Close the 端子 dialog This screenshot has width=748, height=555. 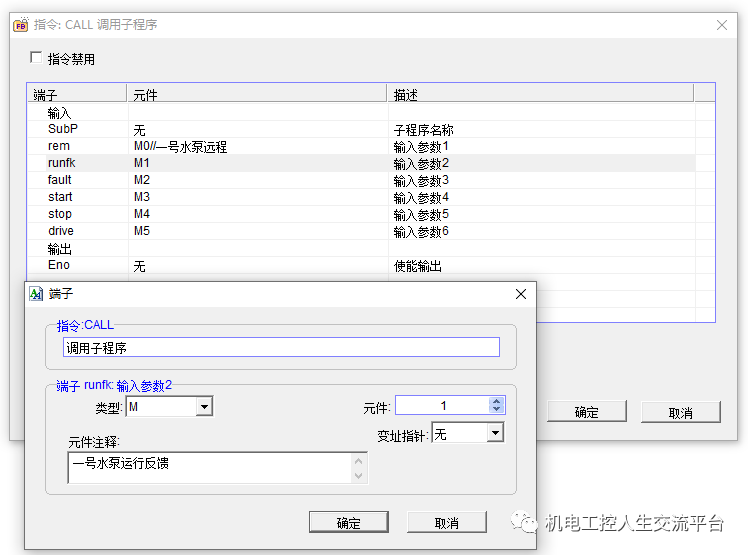(521, 294)
